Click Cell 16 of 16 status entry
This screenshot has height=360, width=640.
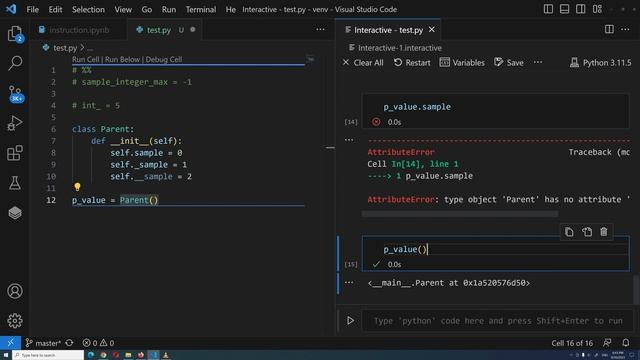coord(572,343)
